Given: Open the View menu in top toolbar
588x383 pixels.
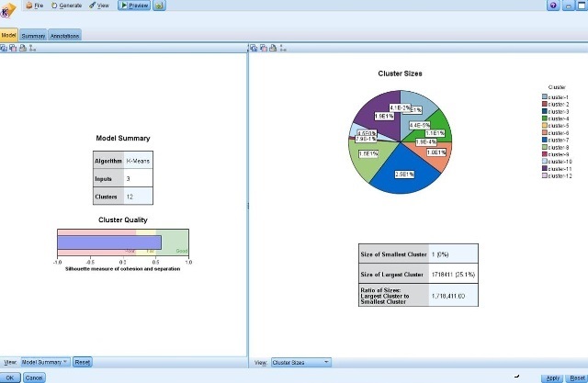Looking at the screenshot, I should click(x=99, y=6).
